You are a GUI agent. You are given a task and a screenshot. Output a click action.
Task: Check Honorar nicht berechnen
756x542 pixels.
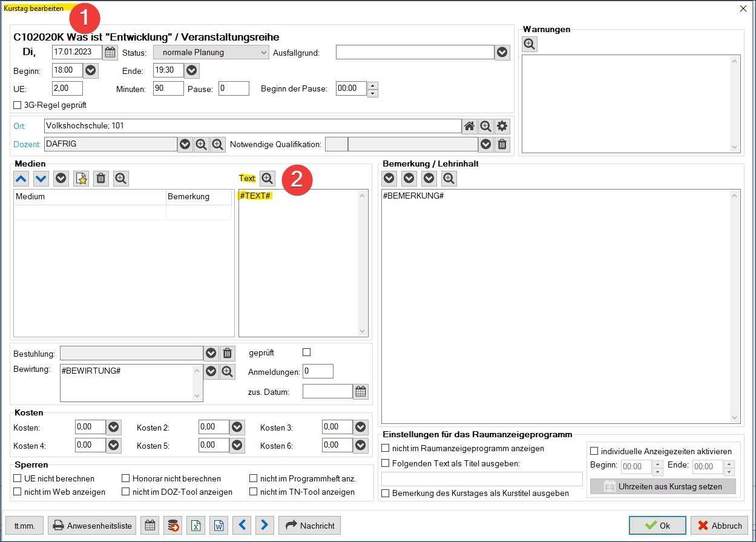tap(126, 478)
